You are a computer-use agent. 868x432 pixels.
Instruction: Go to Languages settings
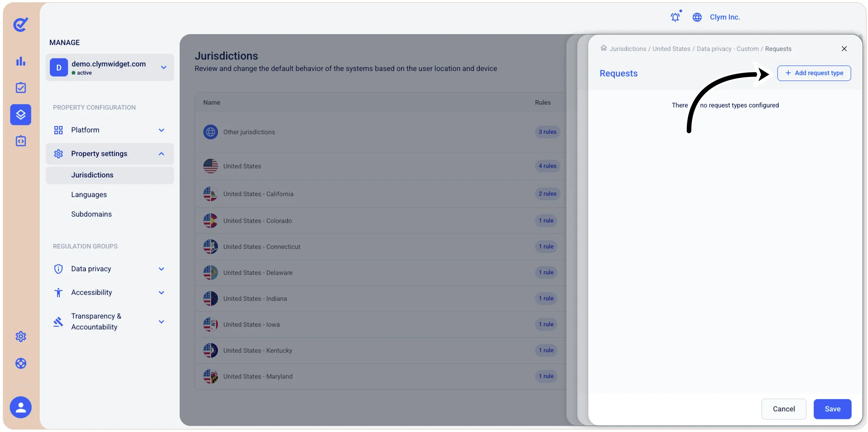(89, 195)
